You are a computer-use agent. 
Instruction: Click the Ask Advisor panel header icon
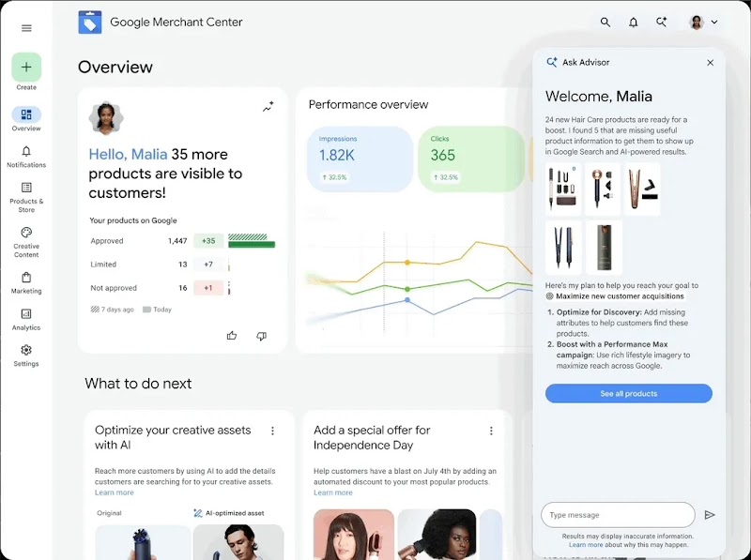coord(552,62)
